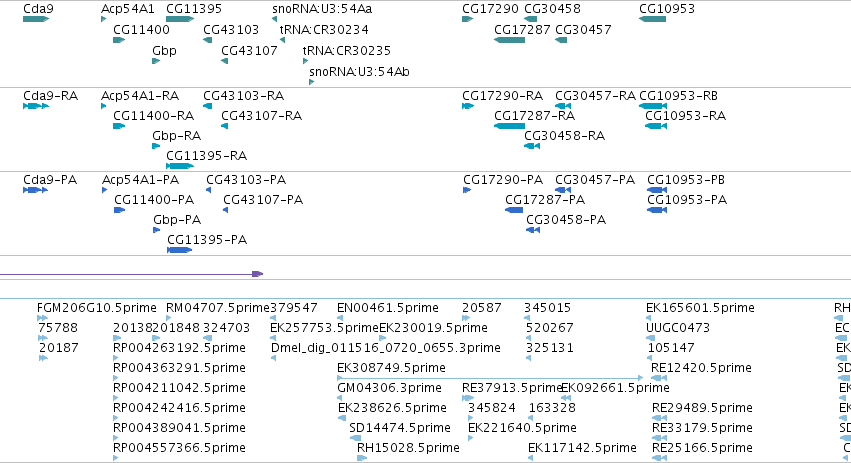The width and height of the screenshot is (851, 463).
Task: Select the CG10953-RB transcript label
Action: (x=678, y=96)
